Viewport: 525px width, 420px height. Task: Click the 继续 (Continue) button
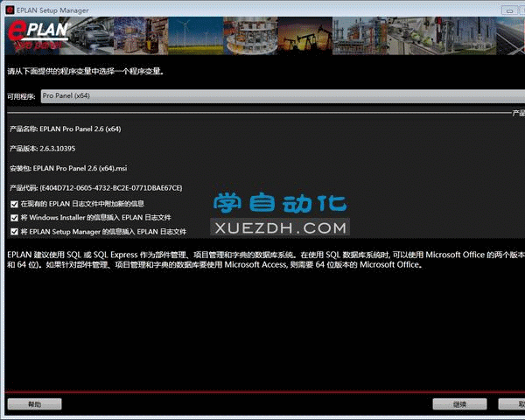point(459,404)
